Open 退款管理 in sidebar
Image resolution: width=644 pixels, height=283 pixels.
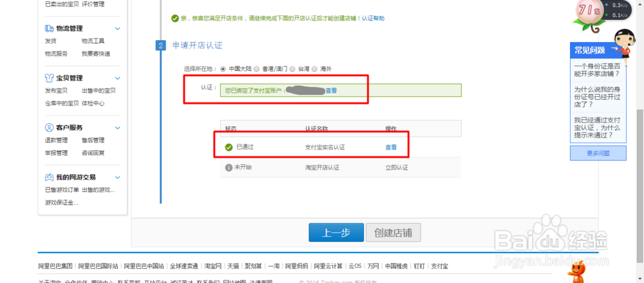click(x=56, y=141)
